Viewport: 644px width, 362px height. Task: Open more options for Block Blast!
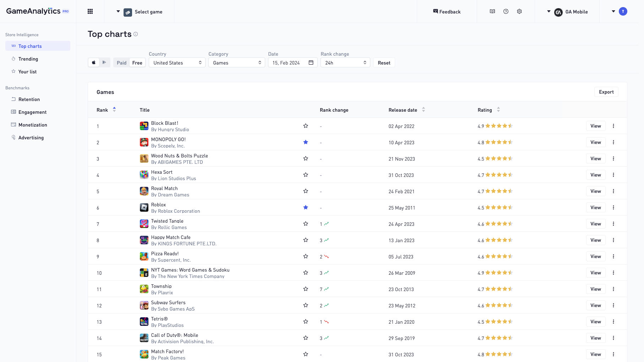coord(613,126)
